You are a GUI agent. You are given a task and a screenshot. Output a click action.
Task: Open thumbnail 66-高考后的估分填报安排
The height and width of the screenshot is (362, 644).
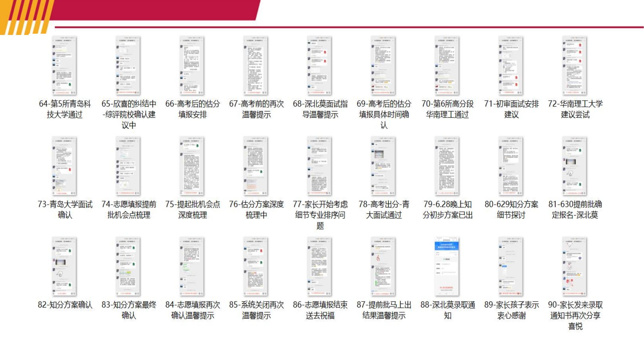point(192,66)
